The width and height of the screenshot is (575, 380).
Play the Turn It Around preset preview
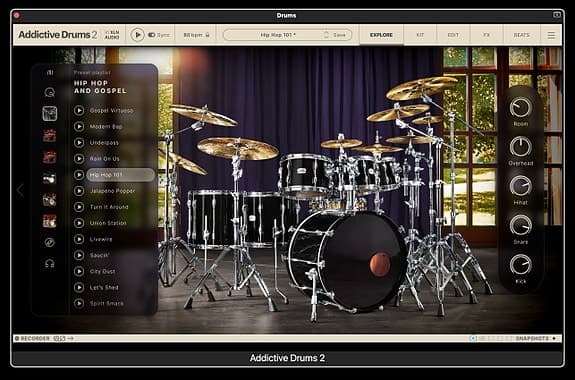tap(79, 207)
